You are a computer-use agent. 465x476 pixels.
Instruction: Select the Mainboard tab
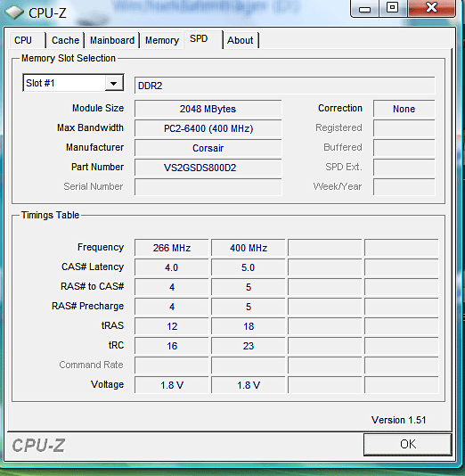point(112,40)
